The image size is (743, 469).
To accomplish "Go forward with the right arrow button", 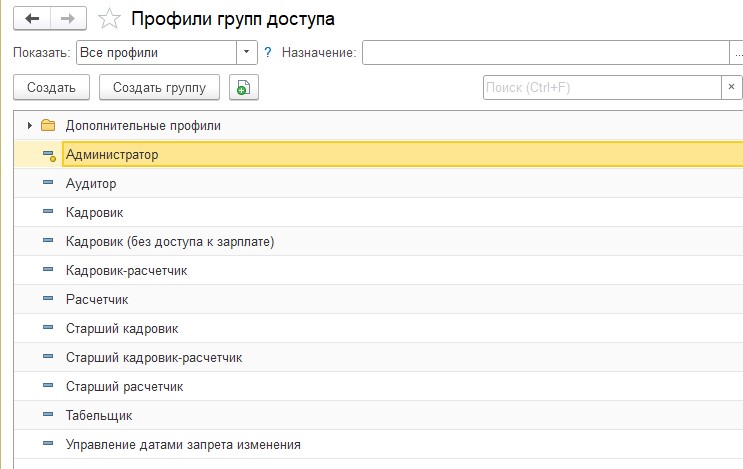I will [68, 18].
